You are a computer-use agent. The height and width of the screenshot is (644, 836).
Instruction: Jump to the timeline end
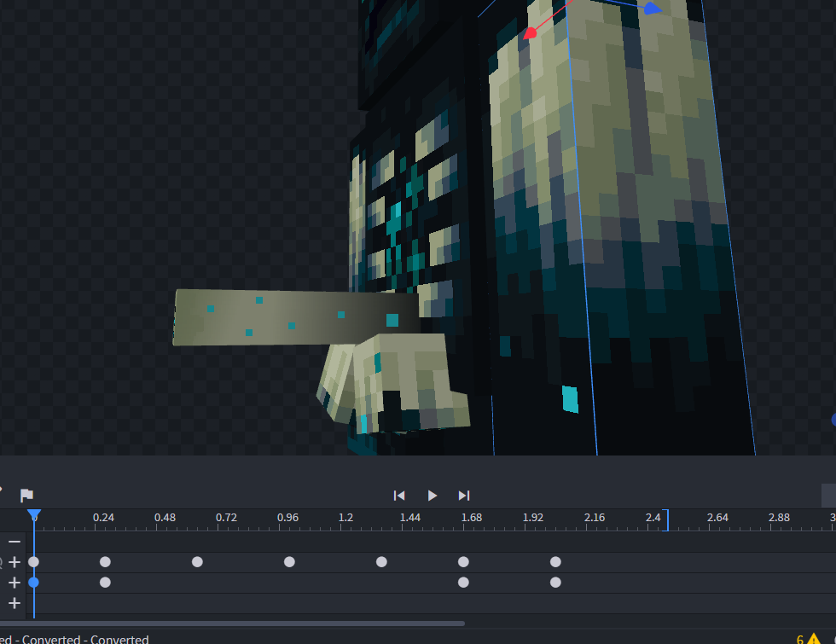click(x=464, y=496)
